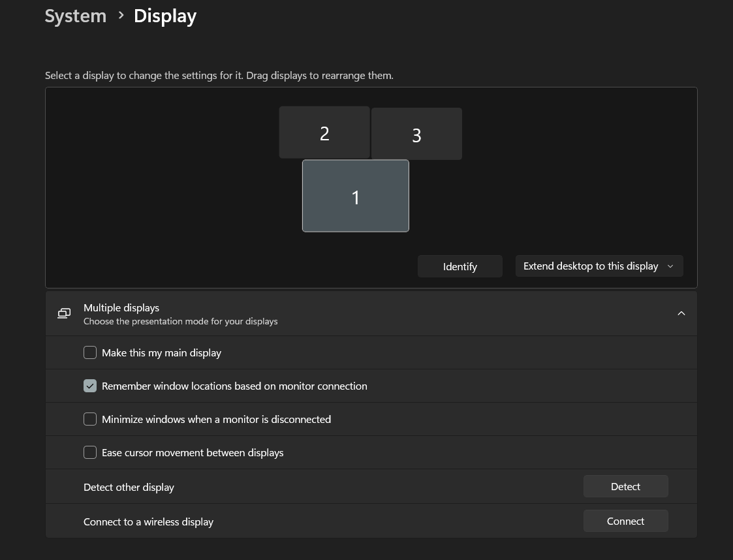This screenshot has height=560, width=733.
Task: Select display 3 in the arrangement
Action: tap(416, 134)
